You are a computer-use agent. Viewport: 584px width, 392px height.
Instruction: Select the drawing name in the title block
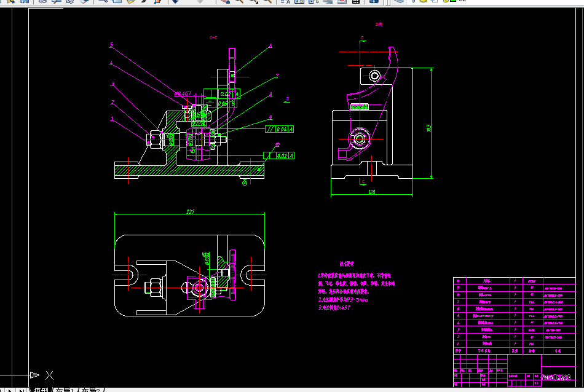pyautogui.click(x=556, y=377)
